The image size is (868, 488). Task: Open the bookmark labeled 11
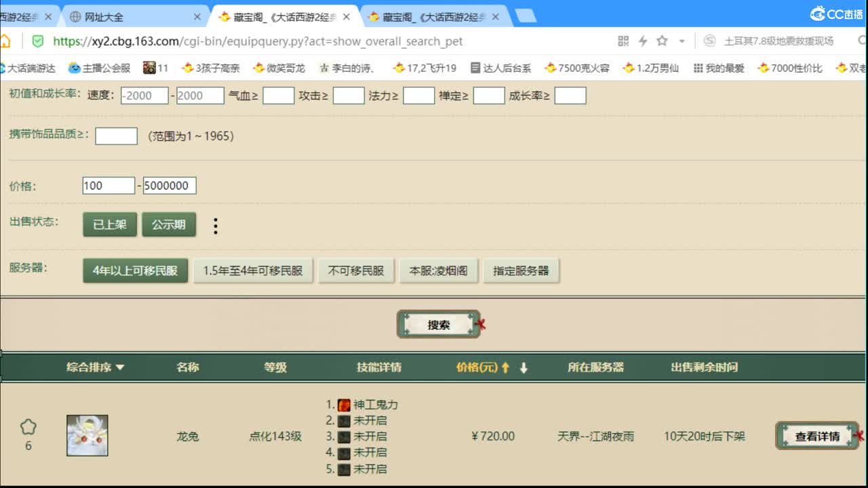tap(156, 68)
